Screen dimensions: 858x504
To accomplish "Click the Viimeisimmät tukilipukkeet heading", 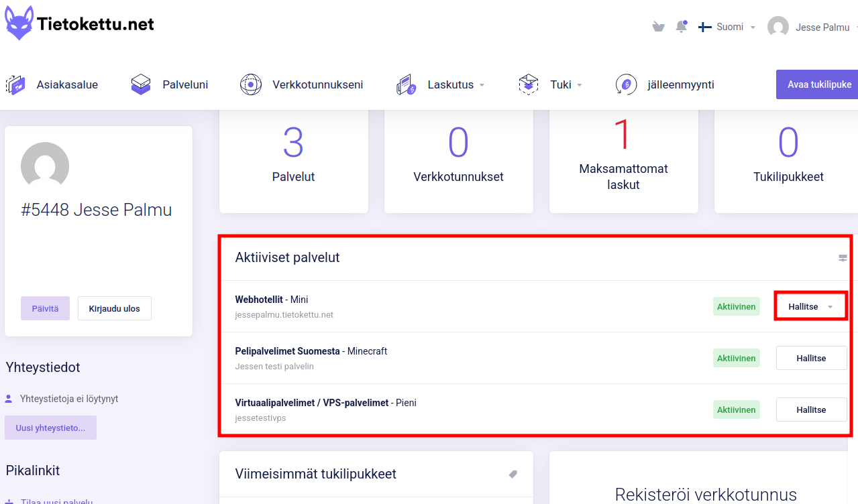I will tap(315, 474).
